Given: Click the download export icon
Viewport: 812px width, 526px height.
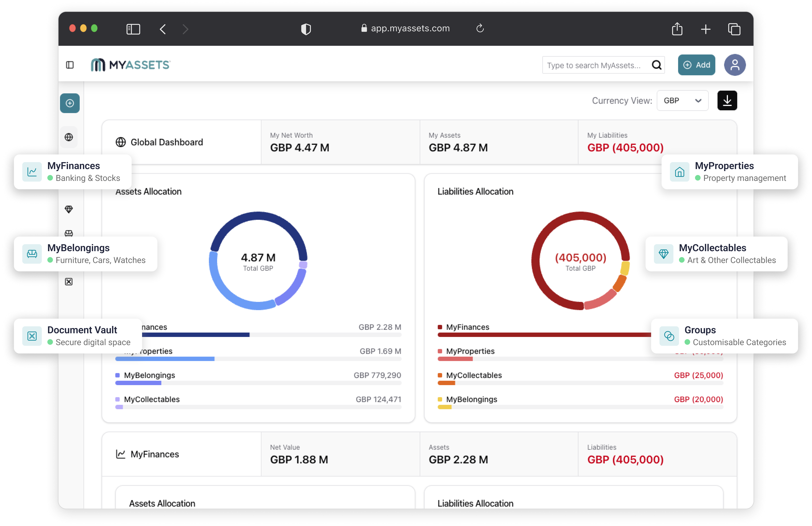Looking at the screenshot, I should [x=727, y=101].
